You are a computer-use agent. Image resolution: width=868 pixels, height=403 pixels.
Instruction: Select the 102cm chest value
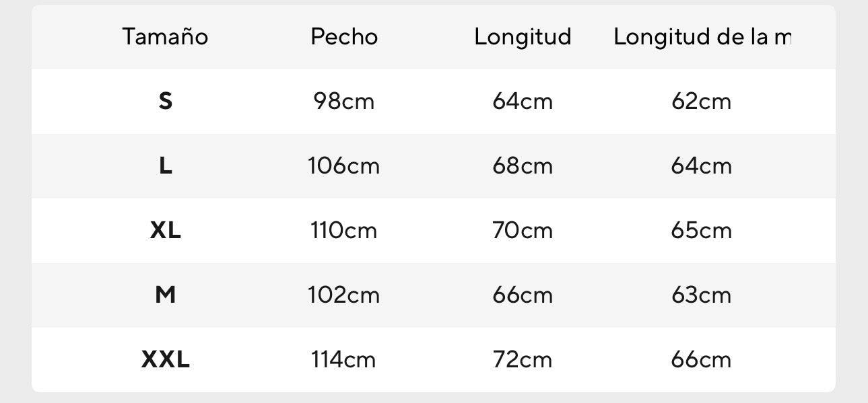coord(343,295)
